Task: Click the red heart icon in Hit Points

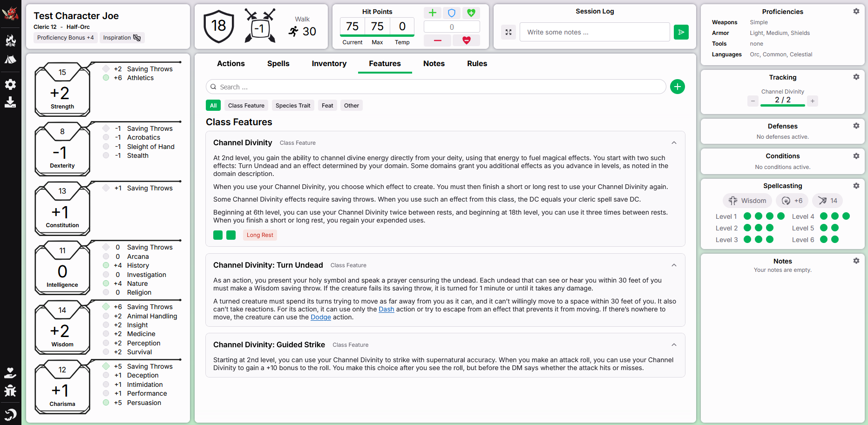Action: [x=467, y=40]
